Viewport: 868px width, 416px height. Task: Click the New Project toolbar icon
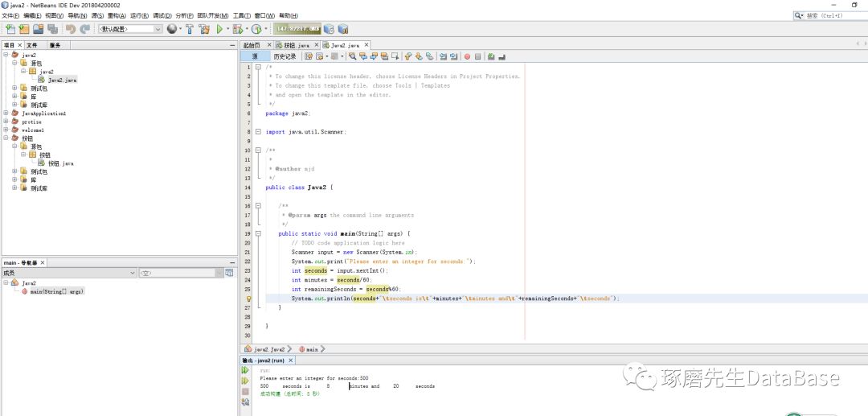coord(24,29)
